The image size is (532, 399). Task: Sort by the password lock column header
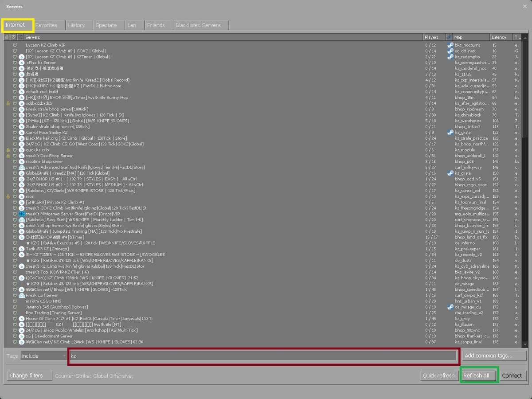(x=7, y=37)
